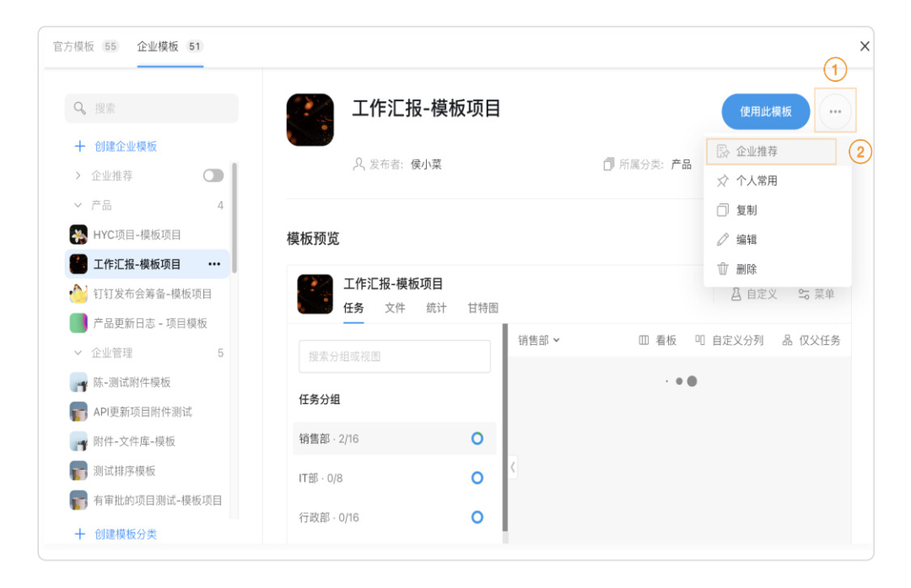911x588 pixels.
Task: Open the 任务 tab in preview
Action: [353, 308]
